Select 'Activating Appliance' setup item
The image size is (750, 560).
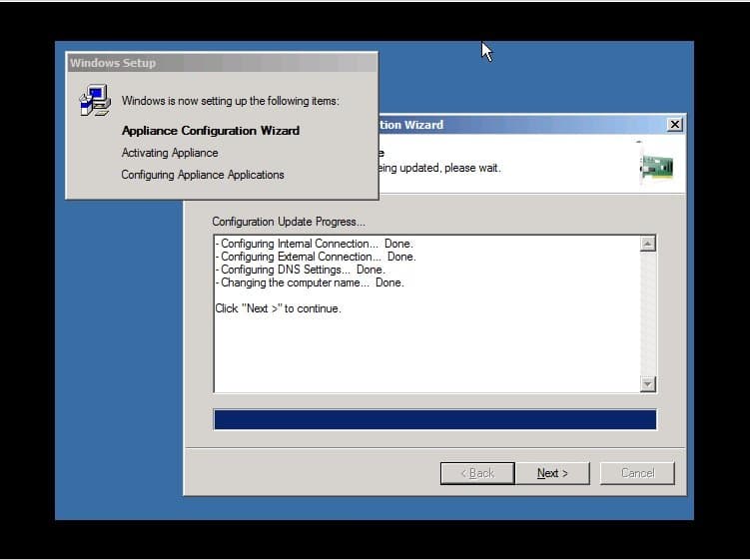pos(170,153)
